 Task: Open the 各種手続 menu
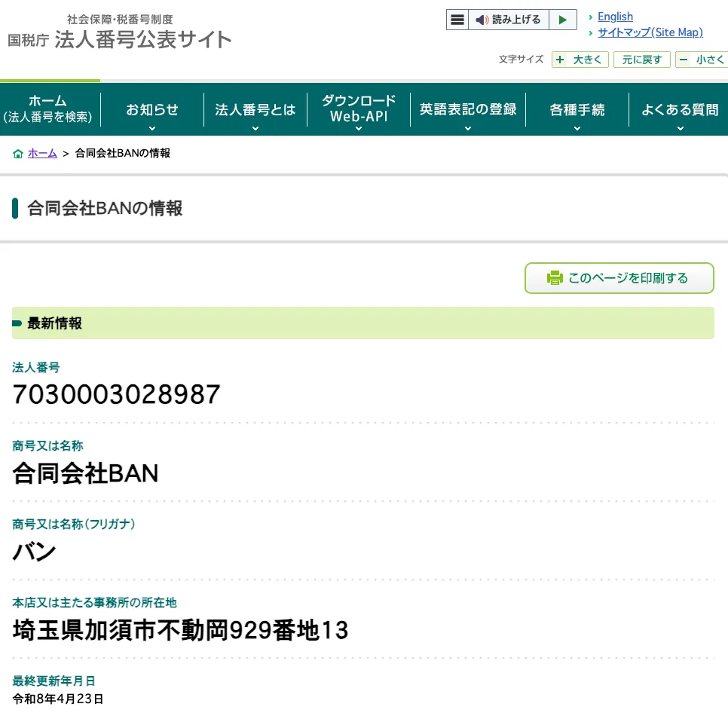(x=577, y=109)
